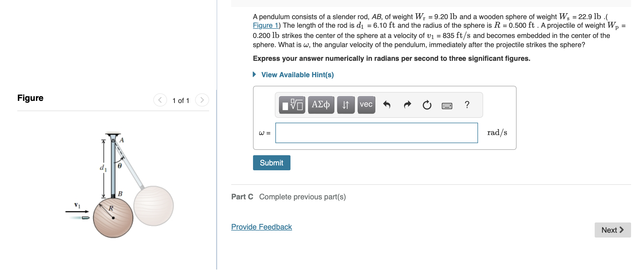Image resolution: width=644 pixels, height=276 pixels.
Task: Reset the answer using the circular arrow icon
Action: click(427, 105)
